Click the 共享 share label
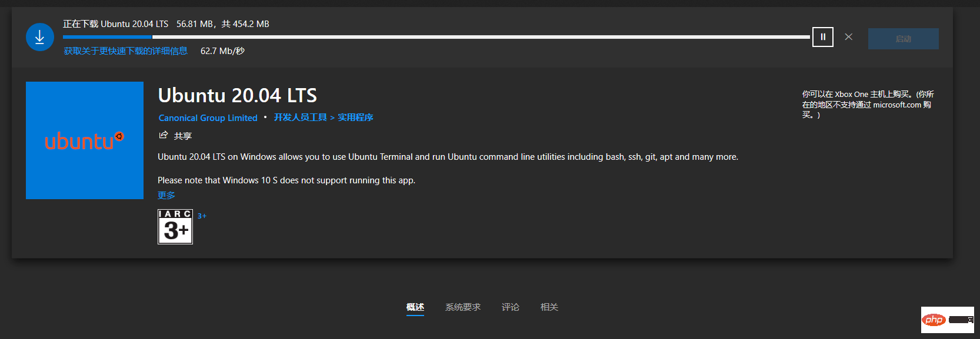 [183, 136]
